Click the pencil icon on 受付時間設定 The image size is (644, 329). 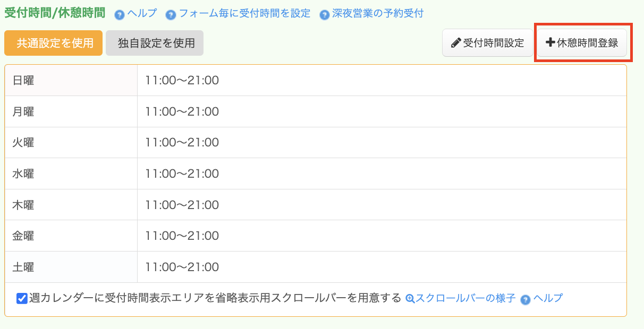pyautogui.click(x=455, y=43)
